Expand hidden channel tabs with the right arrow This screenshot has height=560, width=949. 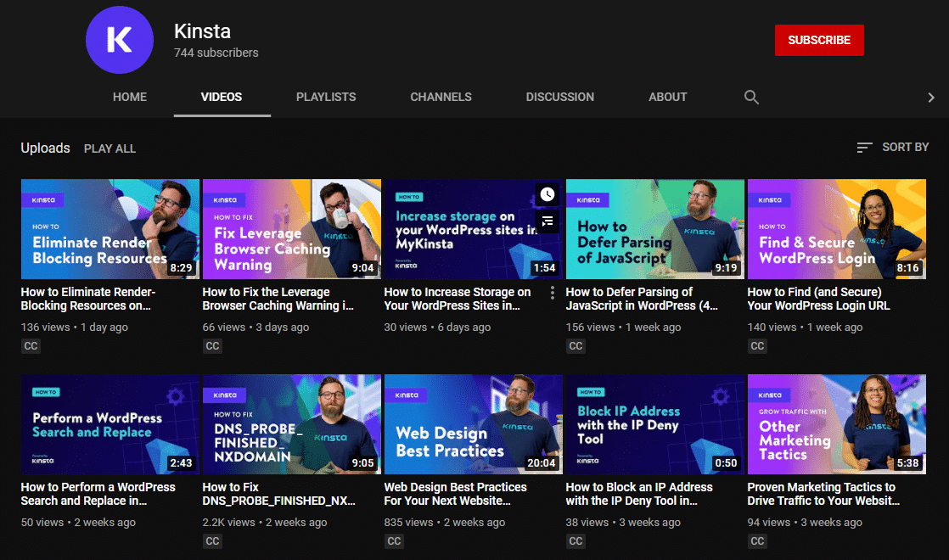click(x=931, y=97)
